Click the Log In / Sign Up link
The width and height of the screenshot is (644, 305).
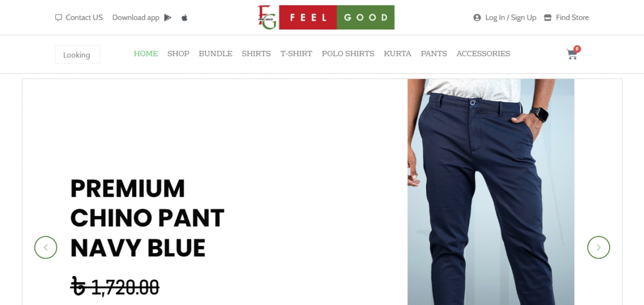click(x=510, y=18)
